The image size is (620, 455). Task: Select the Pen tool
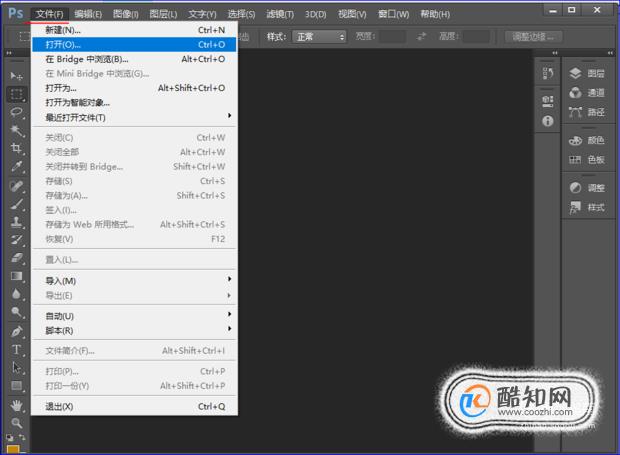(x=16, y=331)
